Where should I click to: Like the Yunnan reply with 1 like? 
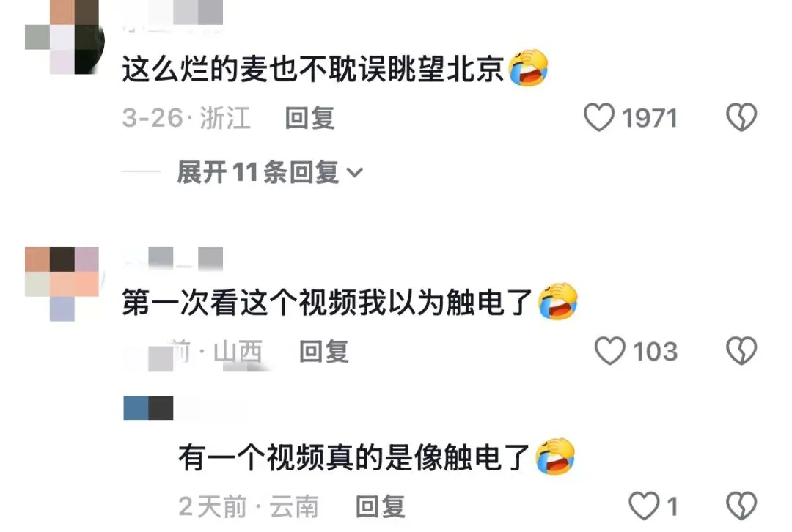pos(644,506)
